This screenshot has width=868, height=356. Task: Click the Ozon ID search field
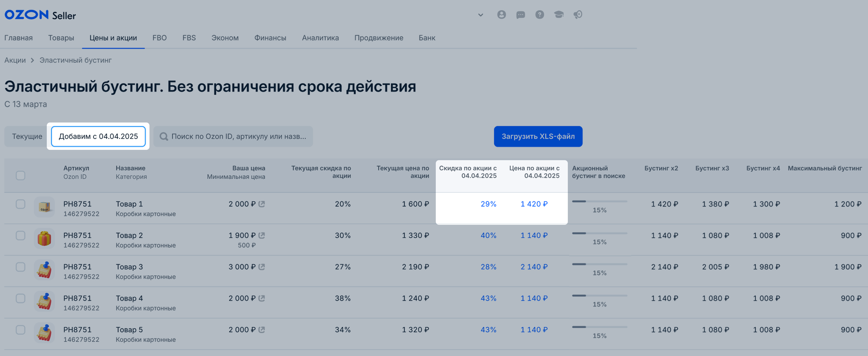coord(233,136)
